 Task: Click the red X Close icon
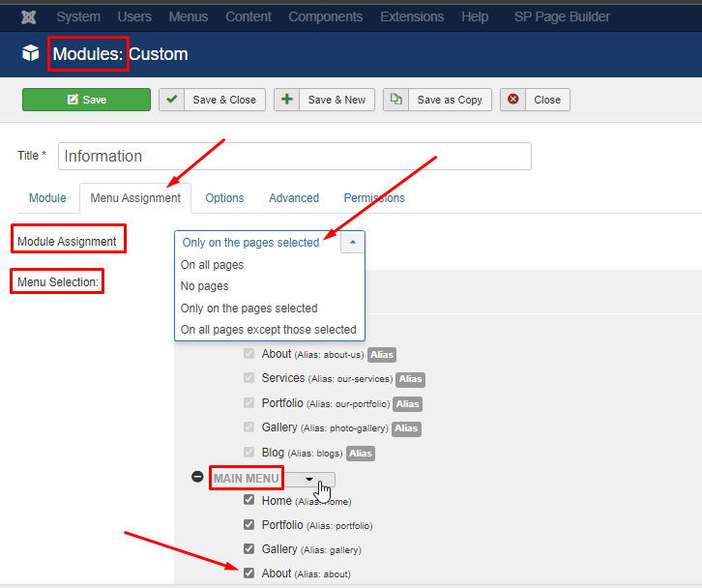click(x=513, y=100)
